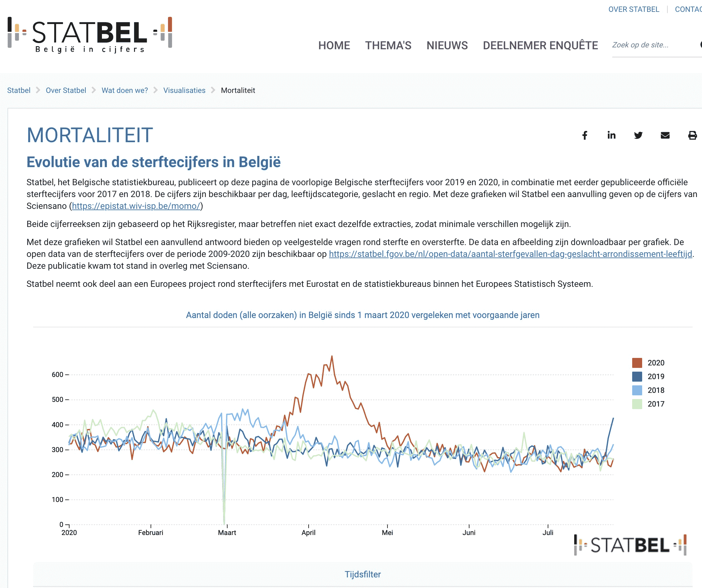702x588 pixels.
Task: Click the Statbel header logo
Action: (x=89, y=35)
